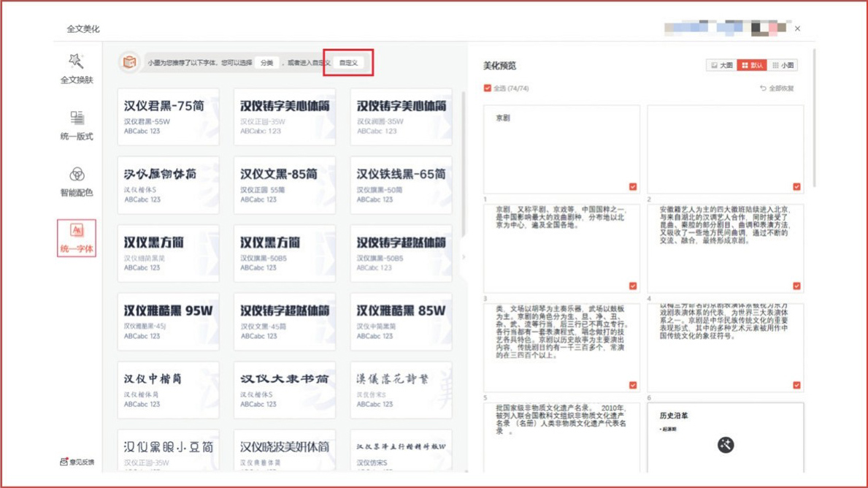Pick 汉仪黑方简 card with 汉仪旗黑-50B5
Image resolution: width=868 pixels, height=488 pixels.
[x=285, y=253]
